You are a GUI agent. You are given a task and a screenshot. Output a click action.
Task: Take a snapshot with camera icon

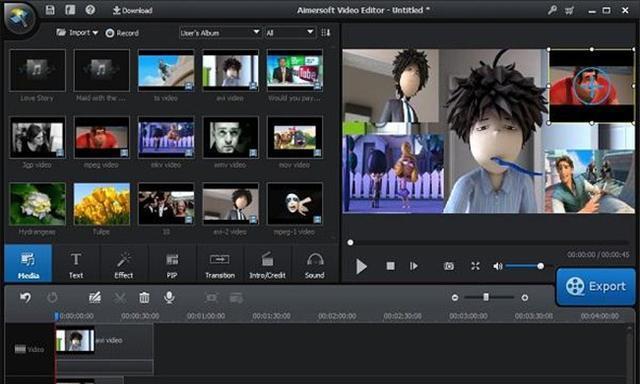point(449,266)
